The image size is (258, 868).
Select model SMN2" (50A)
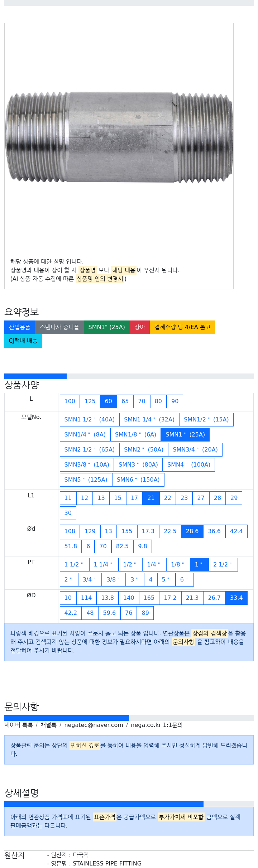tap(144, 450)
